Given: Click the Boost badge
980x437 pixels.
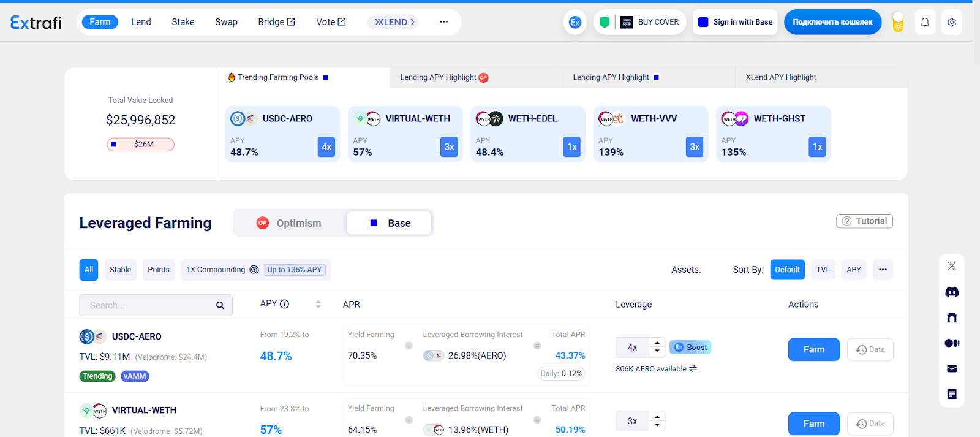Looking at the screenshot, I should tap(690, 348).
